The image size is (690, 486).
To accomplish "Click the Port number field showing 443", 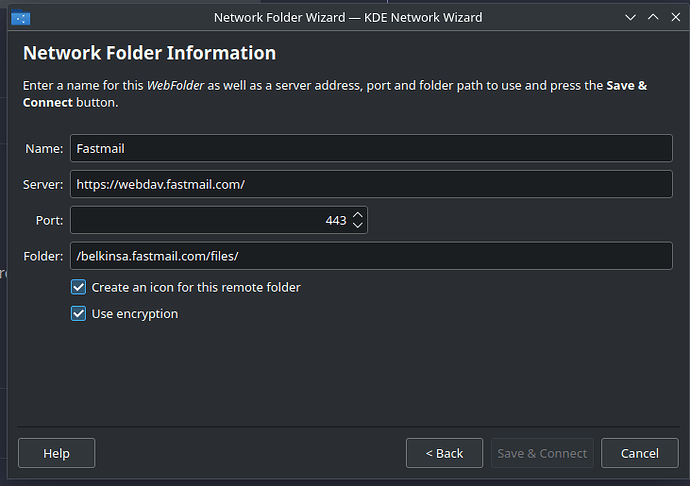I will pos(208,220).
